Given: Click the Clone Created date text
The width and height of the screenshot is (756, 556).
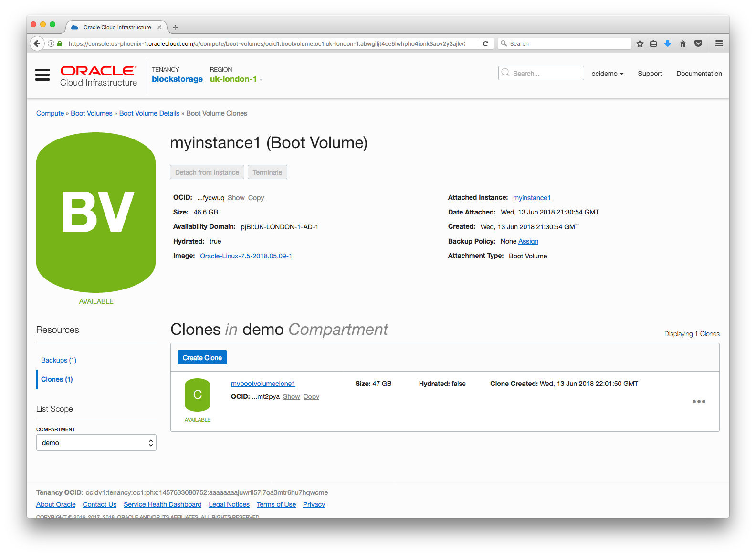Looking at the screenshot, I should pyautogui.click(x=589, y=384).
